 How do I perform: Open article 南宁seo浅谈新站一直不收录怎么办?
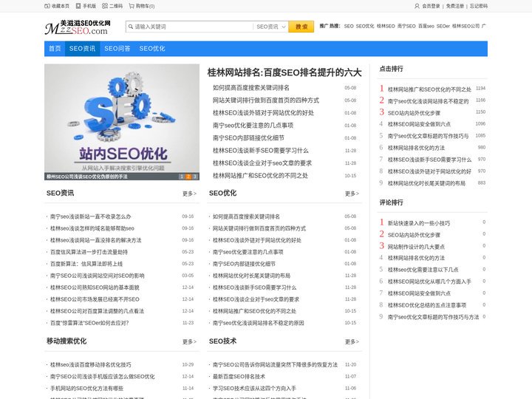pos(91,216)
